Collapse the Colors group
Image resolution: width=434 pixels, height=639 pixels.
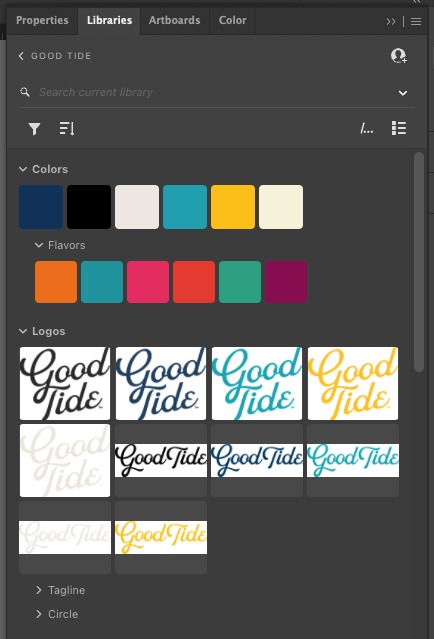pos(23,169)
